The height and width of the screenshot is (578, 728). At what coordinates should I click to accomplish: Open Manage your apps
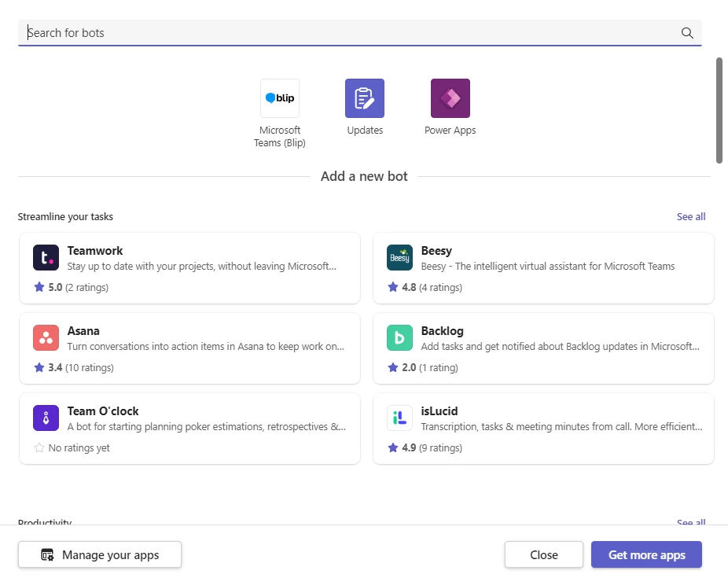pyautogui.click(x=100, y=554)
